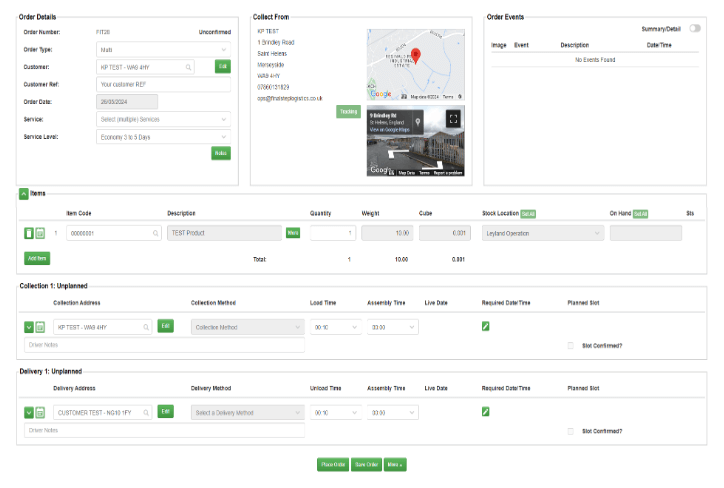Search delivery address via magnifier in CUSTOMER TEST field
The height and width of the screenshot is (488, 724).
tap(146, 413)
